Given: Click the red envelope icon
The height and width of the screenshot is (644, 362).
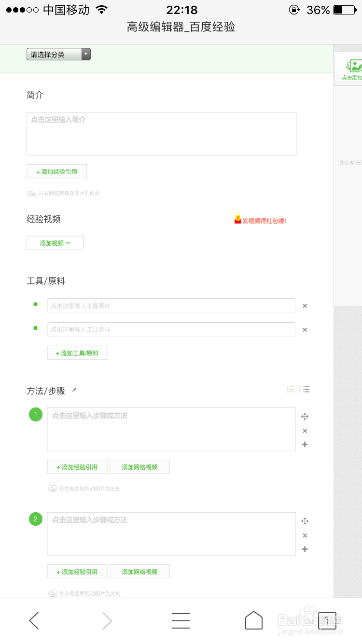Looking at the screenshot, I should 237,220.
